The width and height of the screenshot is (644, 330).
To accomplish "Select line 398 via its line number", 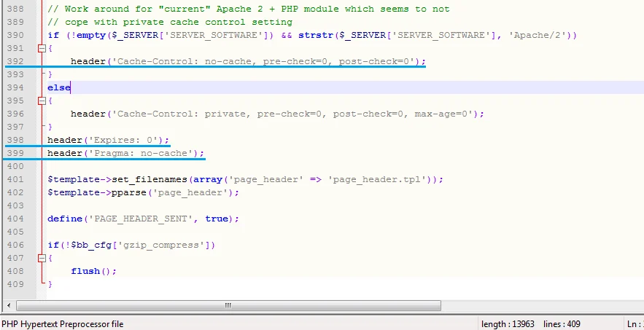I will coord(15,140).
